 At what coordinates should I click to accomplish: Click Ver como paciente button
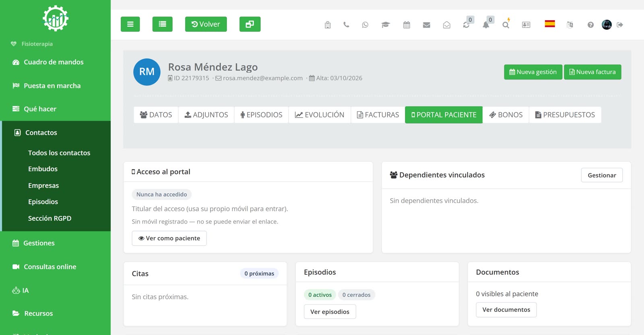pos(169,238)
